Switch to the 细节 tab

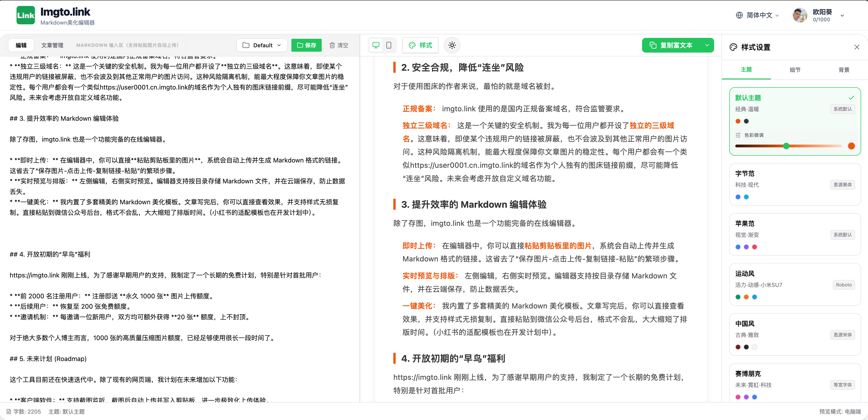pyautogui.click(x=795, y=70)
